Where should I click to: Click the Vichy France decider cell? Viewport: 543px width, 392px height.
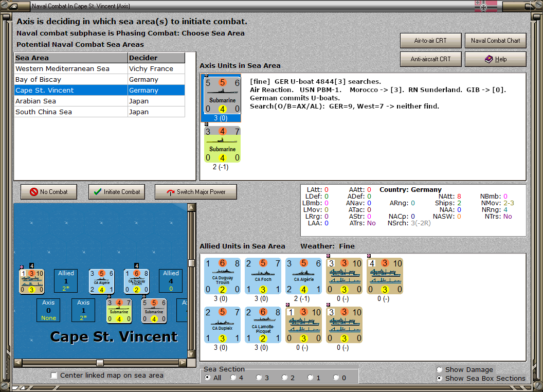156,68
